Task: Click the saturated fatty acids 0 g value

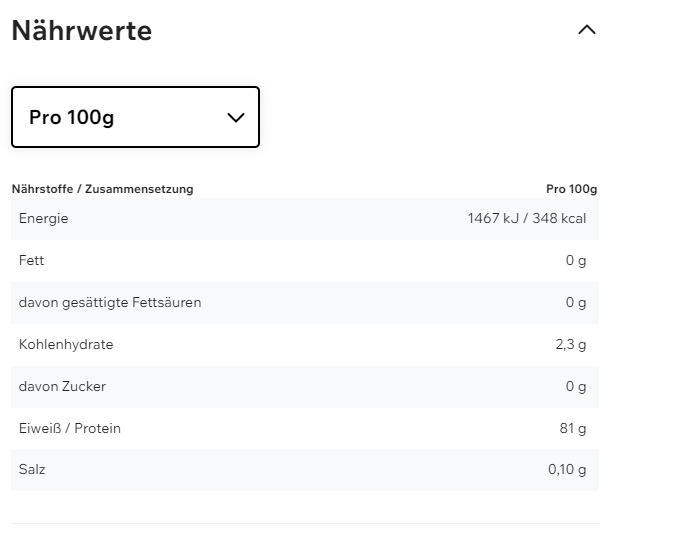Action: coord(575,302)
